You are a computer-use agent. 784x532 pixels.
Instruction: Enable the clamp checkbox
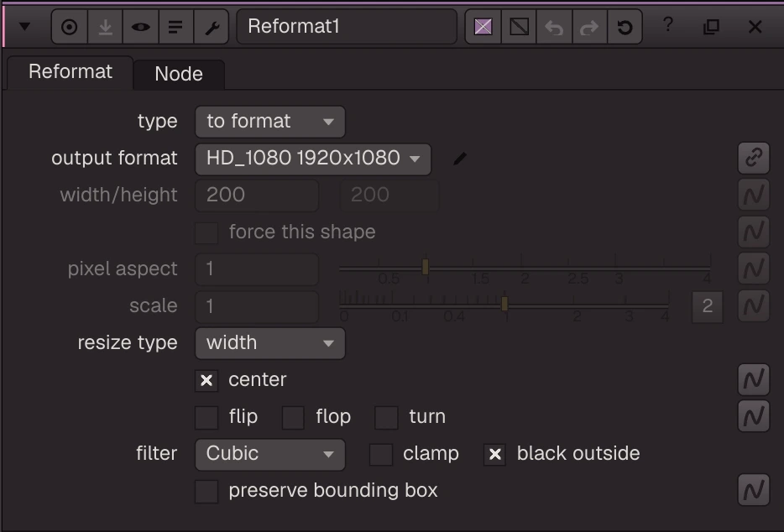coord(380,455)
